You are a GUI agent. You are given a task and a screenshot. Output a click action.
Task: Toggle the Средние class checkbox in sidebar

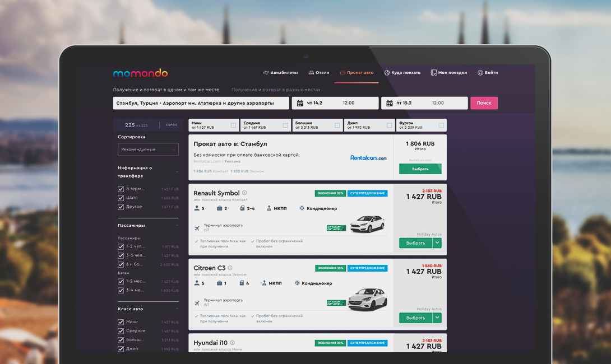pyautogui.click(x=121, y=331)
